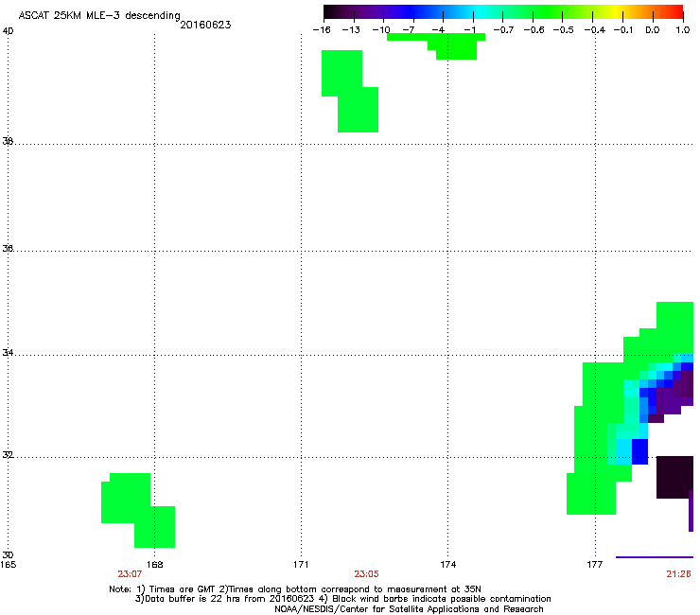Click the -0.1 colorbar label
Image resolution: width=700 pixels, height=615 pixels.
tap(623, 30)
